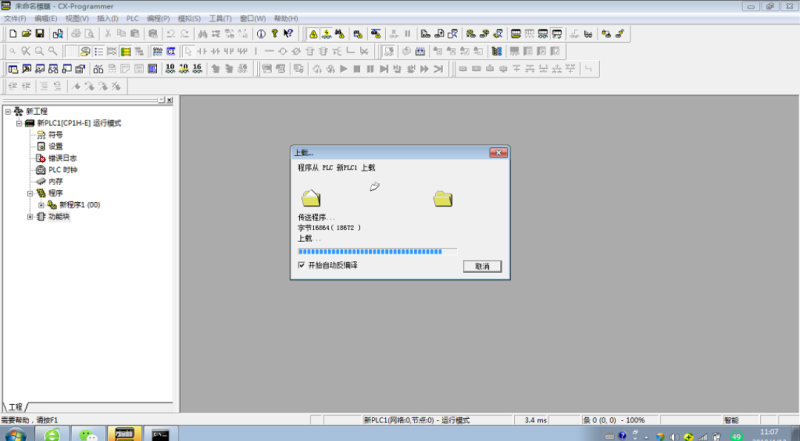Switch PLC to Run mode icon

point(557,34)
